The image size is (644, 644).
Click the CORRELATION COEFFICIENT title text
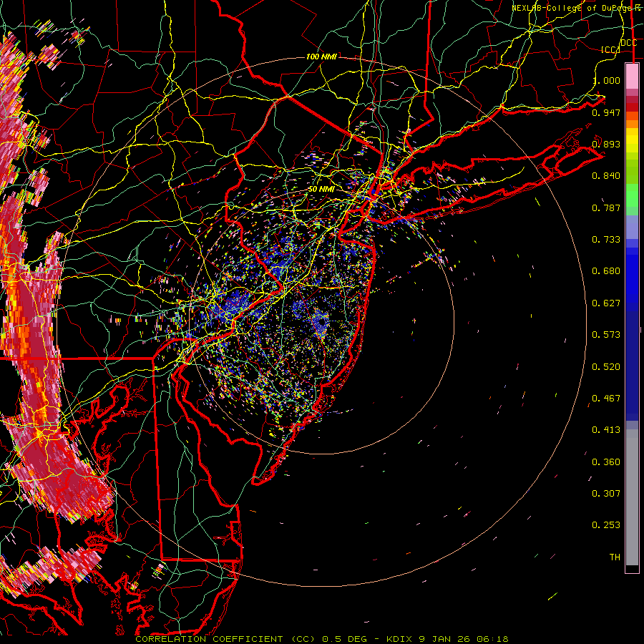pos(209,639)
